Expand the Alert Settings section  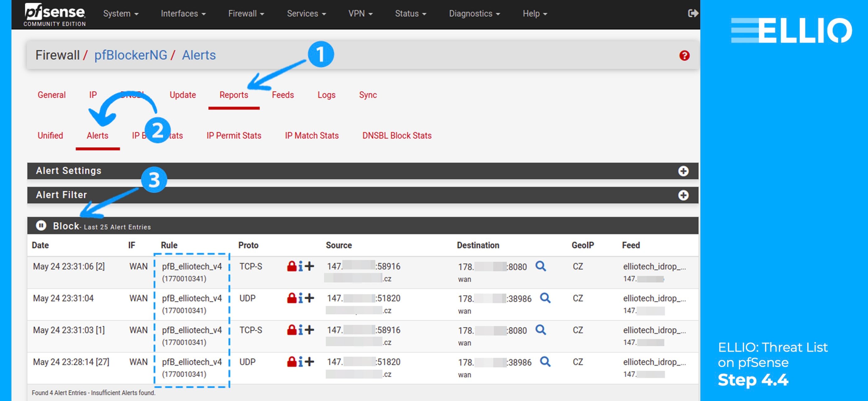tap(683, 171)
